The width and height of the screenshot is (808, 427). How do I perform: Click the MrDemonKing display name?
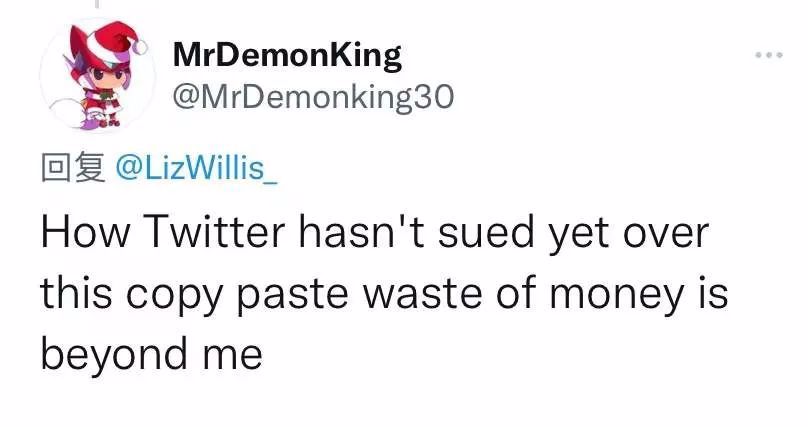(x=287, y=55)
